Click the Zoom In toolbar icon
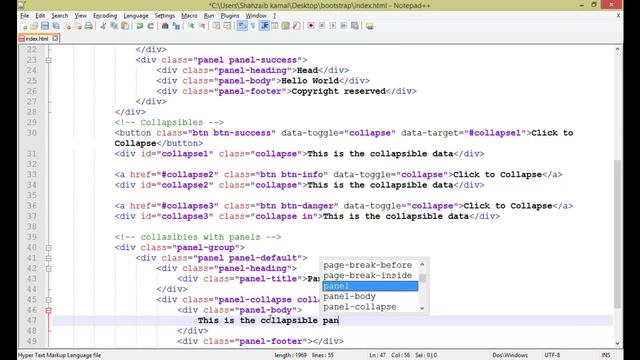This screenshot has height=360, width=640. point(191,26)
